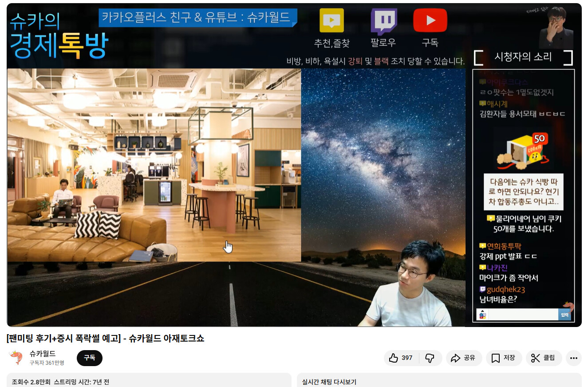Open the 실시간 채팅 다시보기 panel

[439, 380]
